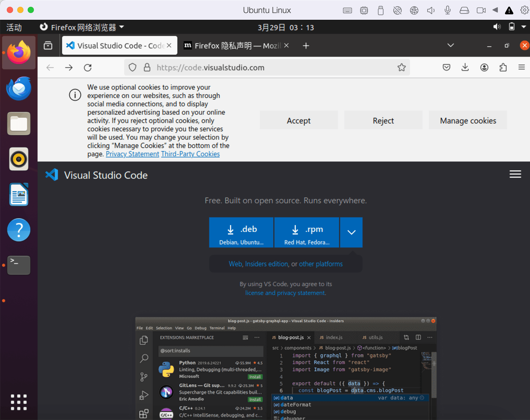Expand the Ubuntu system status menu arrow
Screen dimensions: 530x420
point(523,27)
